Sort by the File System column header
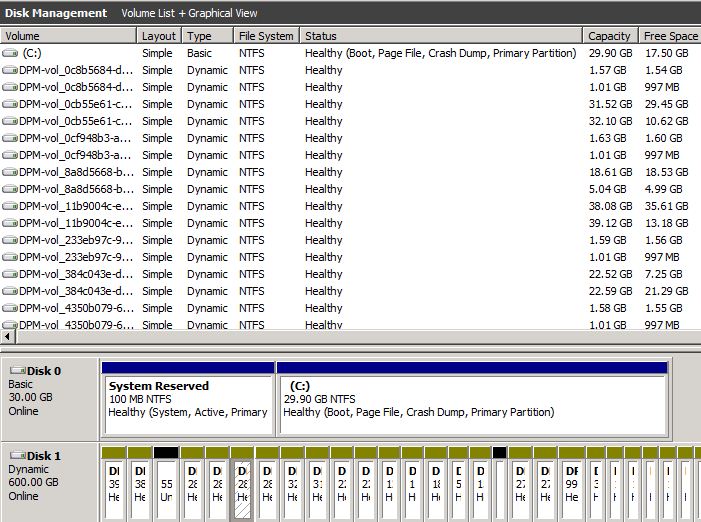Viewport: 701px width, 522px height. [266, 36]
